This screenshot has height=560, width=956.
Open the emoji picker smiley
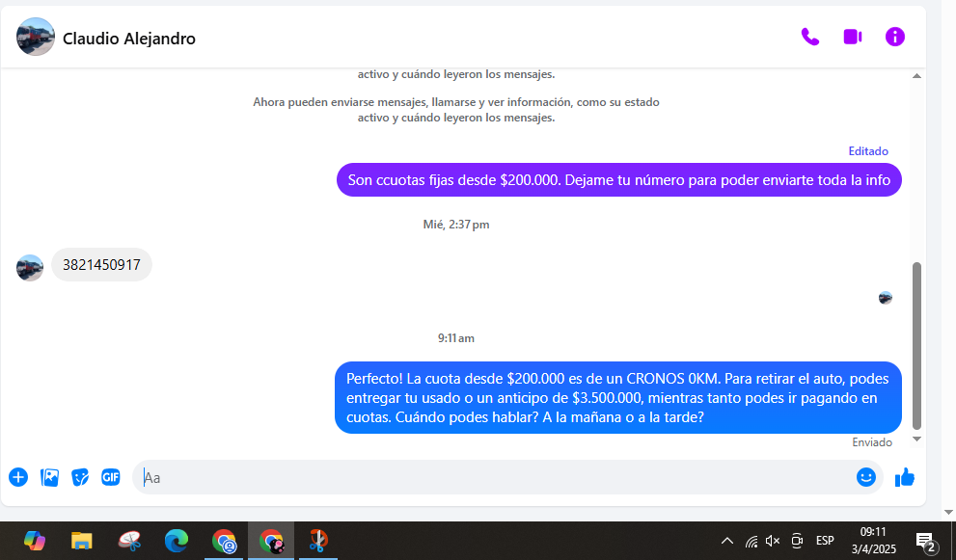click(x=865, y=477)
